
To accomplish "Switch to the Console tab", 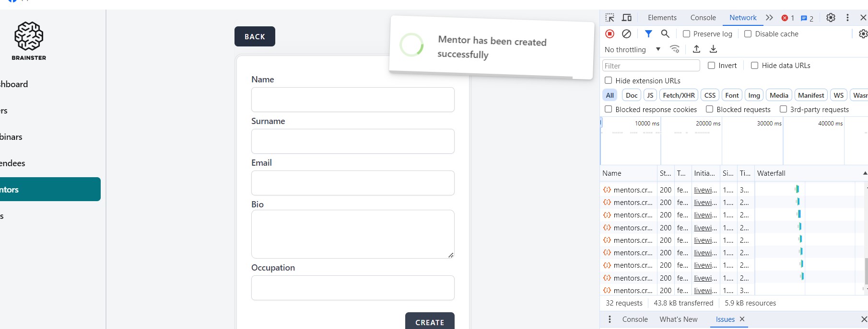I will coord(703,18).
